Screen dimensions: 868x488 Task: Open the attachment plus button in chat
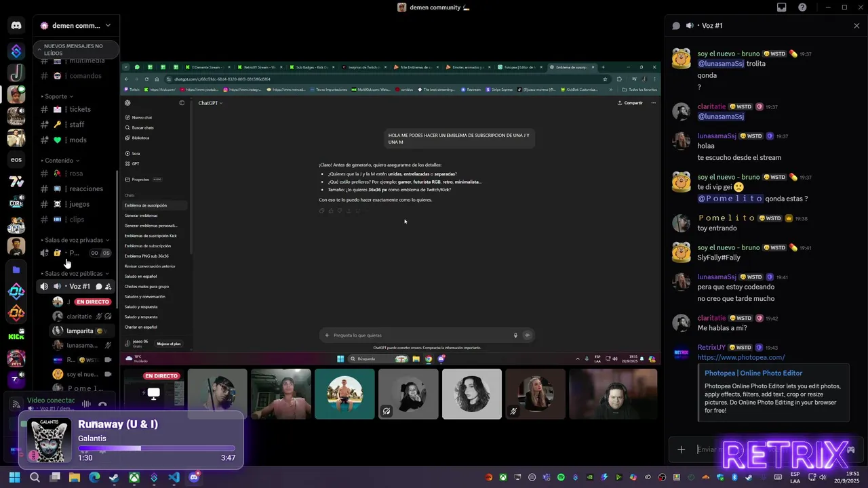click(x=681, y=449)
